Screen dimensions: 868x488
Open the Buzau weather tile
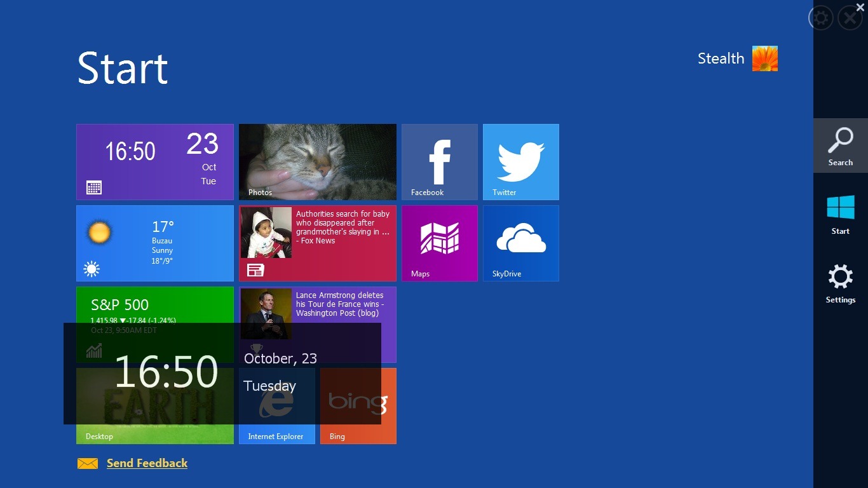(x=155, y=243)
